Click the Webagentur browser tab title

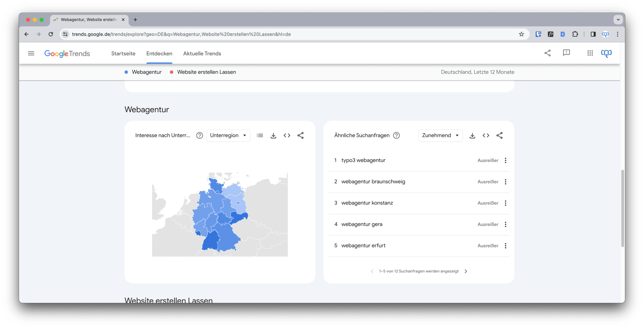(x=89, y=19)
